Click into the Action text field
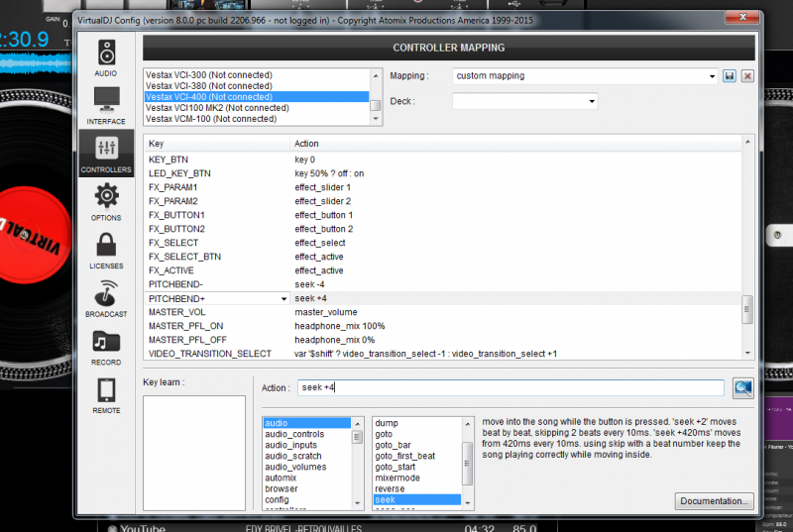Screen dimensions: 793x532 (510, 387)
